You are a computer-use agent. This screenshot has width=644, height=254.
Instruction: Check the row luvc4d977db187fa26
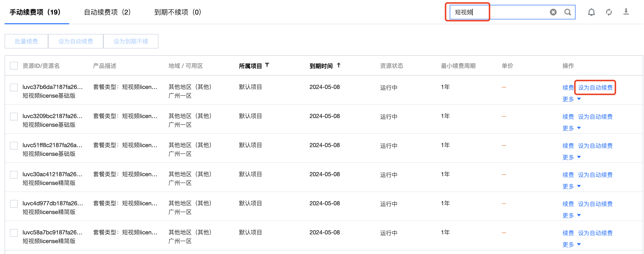[14, 204]
